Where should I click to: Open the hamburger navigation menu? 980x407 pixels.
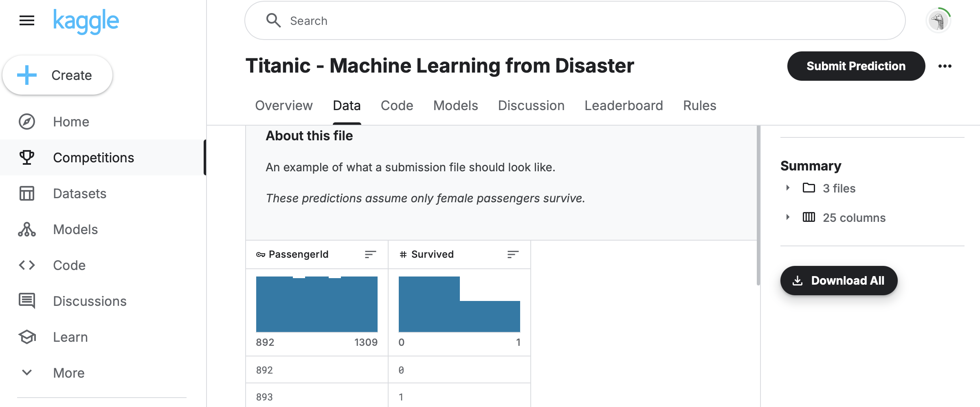(27, 20)
